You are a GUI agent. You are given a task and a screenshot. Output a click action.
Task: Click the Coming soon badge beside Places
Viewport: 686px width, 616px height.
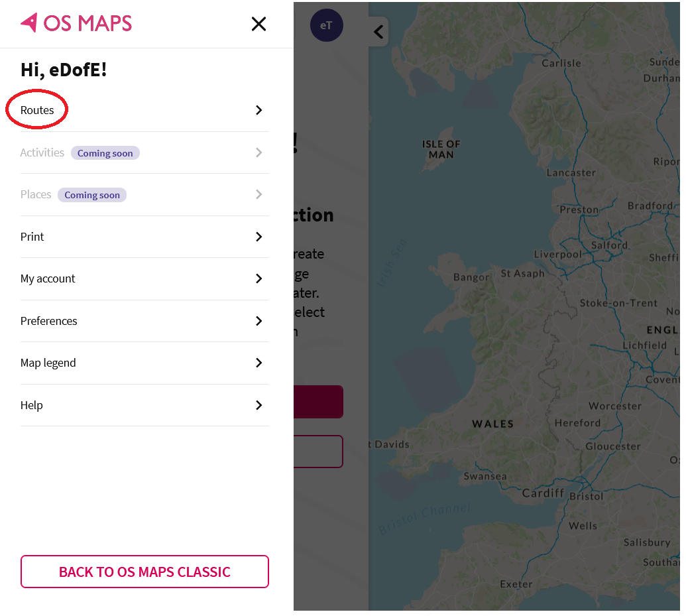point(91,195)
